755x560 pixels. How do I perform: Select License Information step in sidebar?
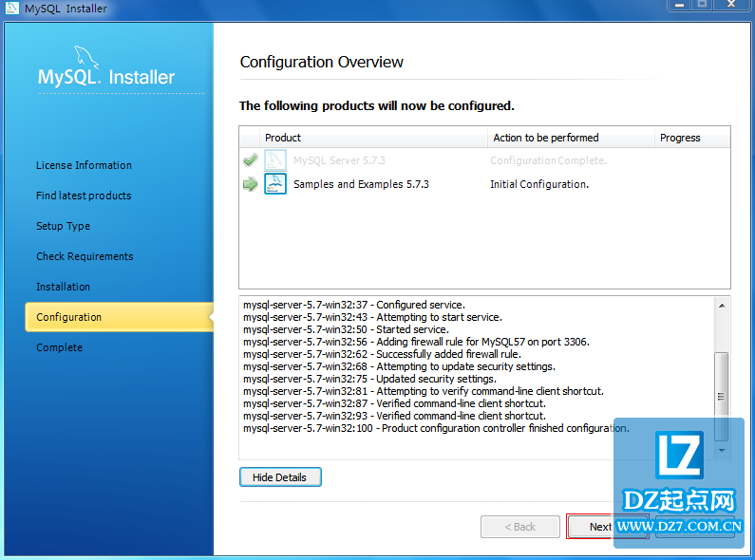[x=84, y=165]
